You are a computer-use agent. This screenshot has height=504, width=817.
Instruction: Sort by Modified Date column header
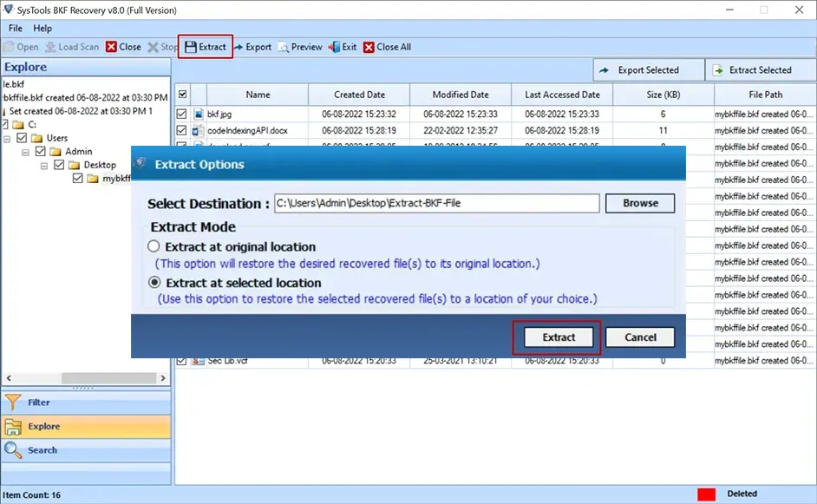coord(461,95)
